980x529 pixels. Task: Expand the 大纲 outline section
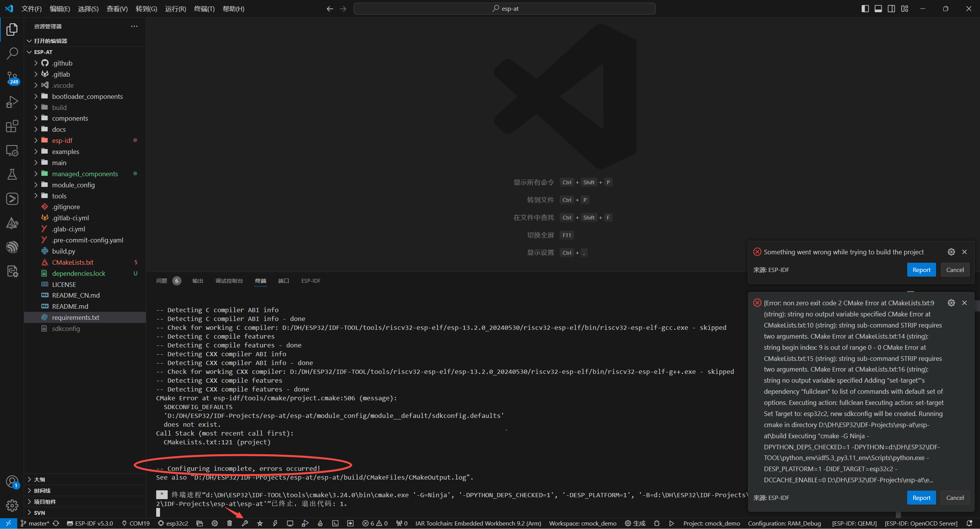(x=85, y=480)
